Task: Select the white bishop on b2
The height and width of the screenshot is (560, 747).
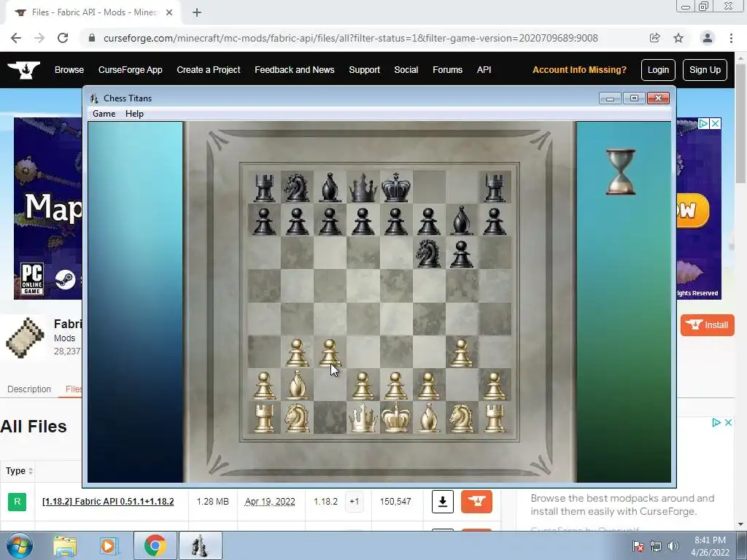Action: coord(297,385)
